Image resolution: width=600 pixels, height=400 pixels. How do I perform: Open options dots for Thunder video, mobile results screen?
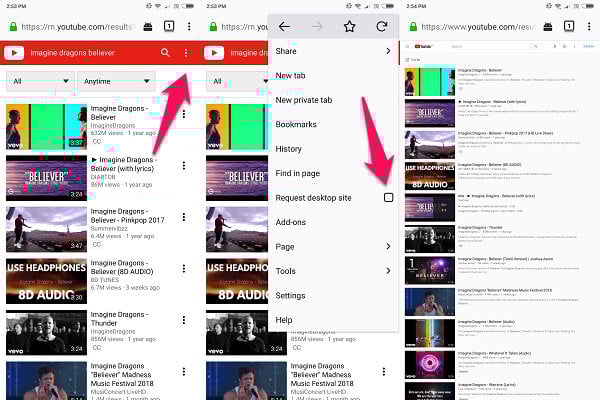click(x=184, y=320)
